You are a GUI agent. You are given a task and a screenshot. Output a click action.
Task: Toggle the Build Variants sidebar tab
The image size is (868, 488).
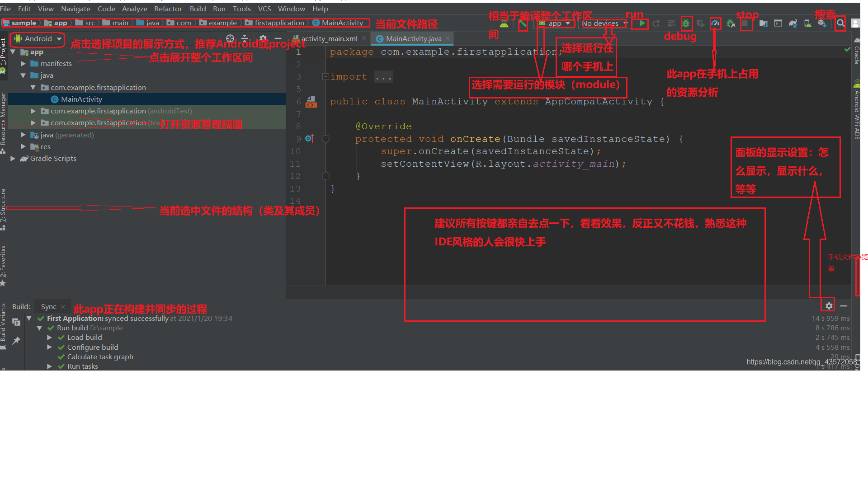coord(4,322)
